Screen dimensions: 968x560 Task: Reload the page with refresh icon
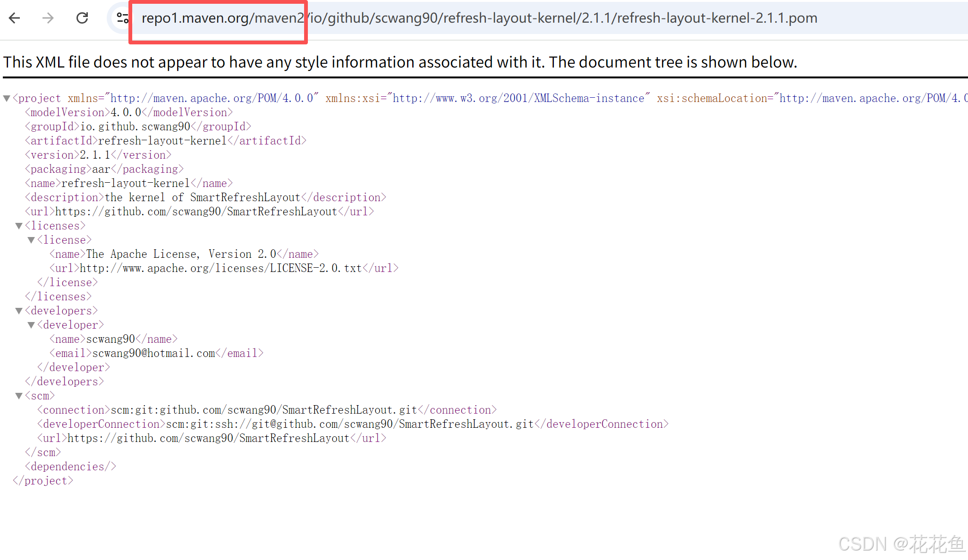82,18
